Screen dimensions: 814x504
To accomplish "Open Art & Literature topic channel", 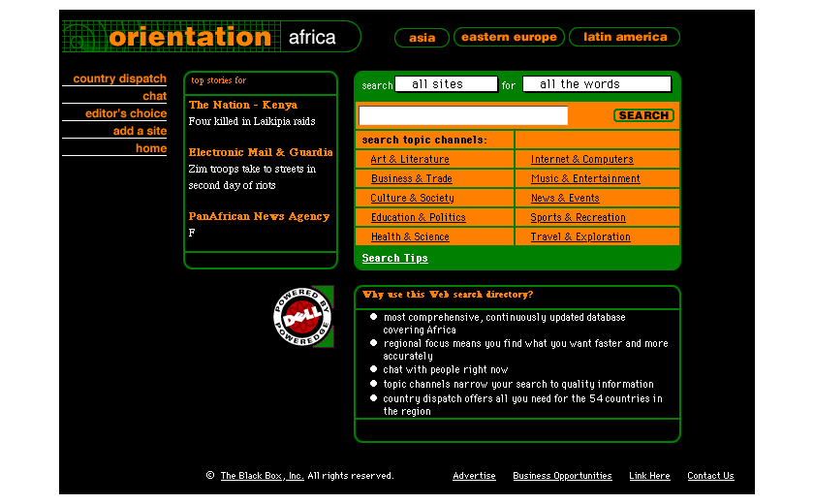I will 410,159.
